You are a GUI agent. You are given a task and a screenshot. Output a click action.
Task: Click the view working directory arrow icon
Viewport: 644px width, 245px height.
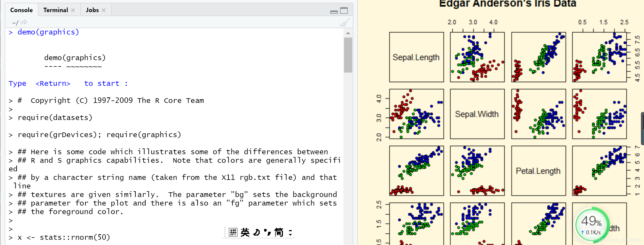tap(24, 22)
